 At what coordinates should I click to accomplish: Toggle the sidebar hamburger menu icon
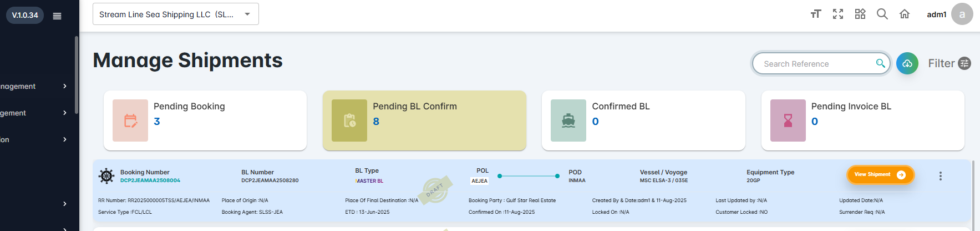tap(57, 16)
